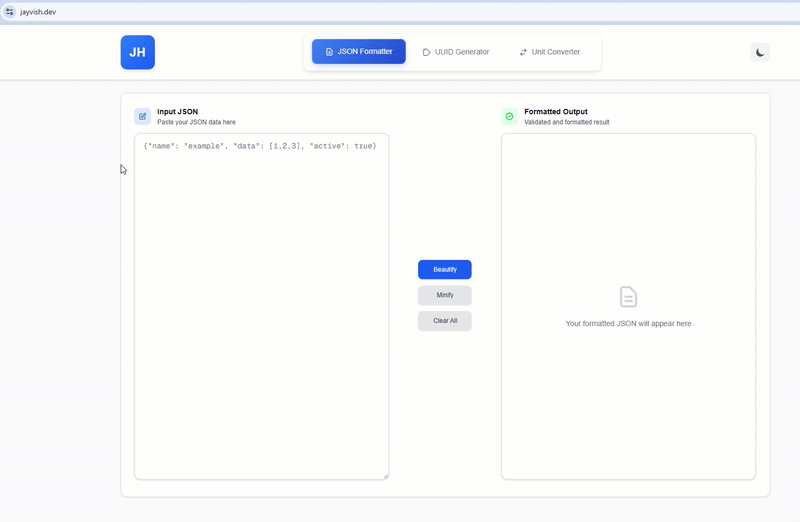The height and width of the screenshot is (522, 800).
Task: Click the swap arrows icon beside Unit Converter
Action: (x=523, y=52)
